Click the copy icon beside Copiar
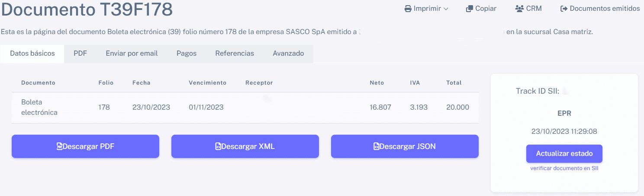Screen dimensions: 644x196 (x=469, y=8)
